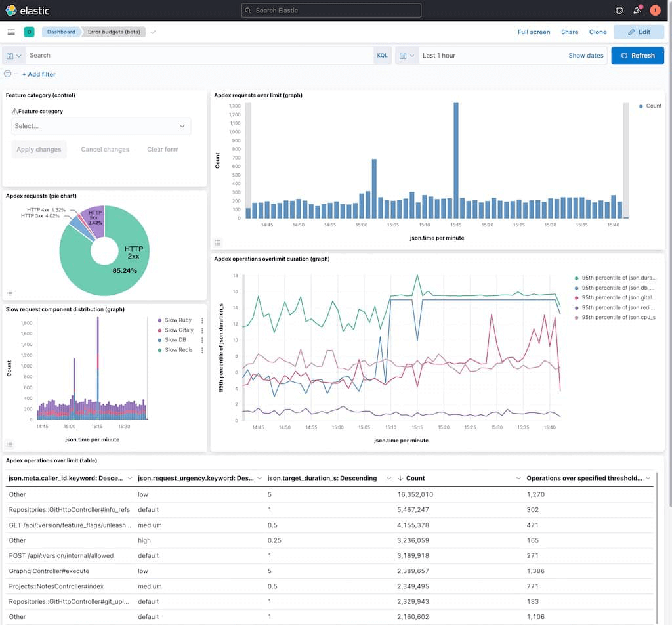Open panel options of the Apdex pie chart
Viewport: 672px width, 625px height.
pyautogui.click(x=9, y=293)
